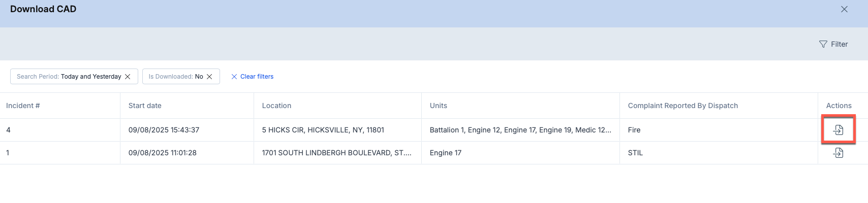The height and width of the screenshot is (203, 868).
Task: Click the Engine 17 units cell
Action: (446, 153)
